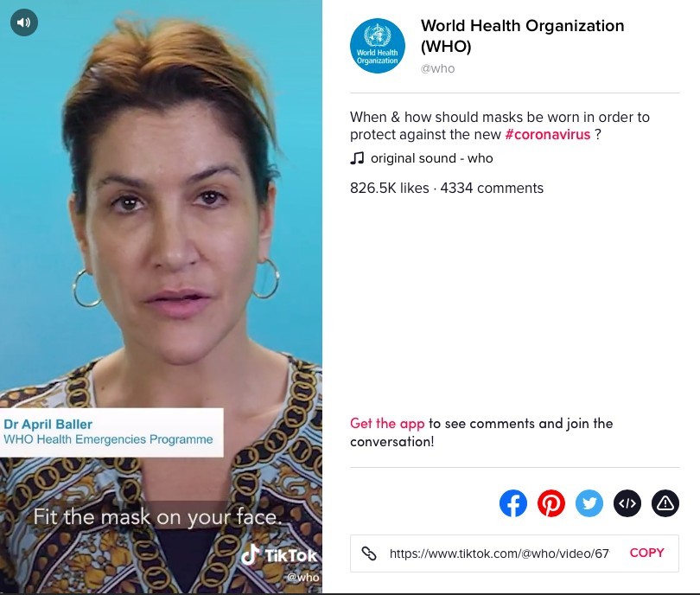
Task: Select the video URL text field
Action: [500, 553]
